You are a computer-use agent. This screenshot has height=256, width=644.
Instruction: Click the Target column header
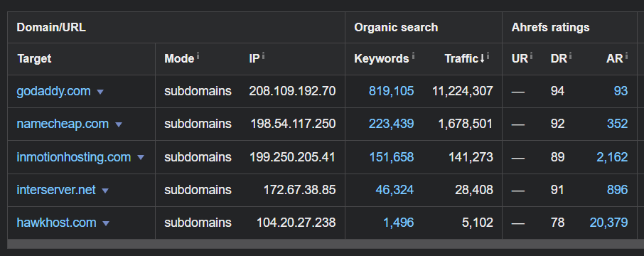click(x=35, y=59)
